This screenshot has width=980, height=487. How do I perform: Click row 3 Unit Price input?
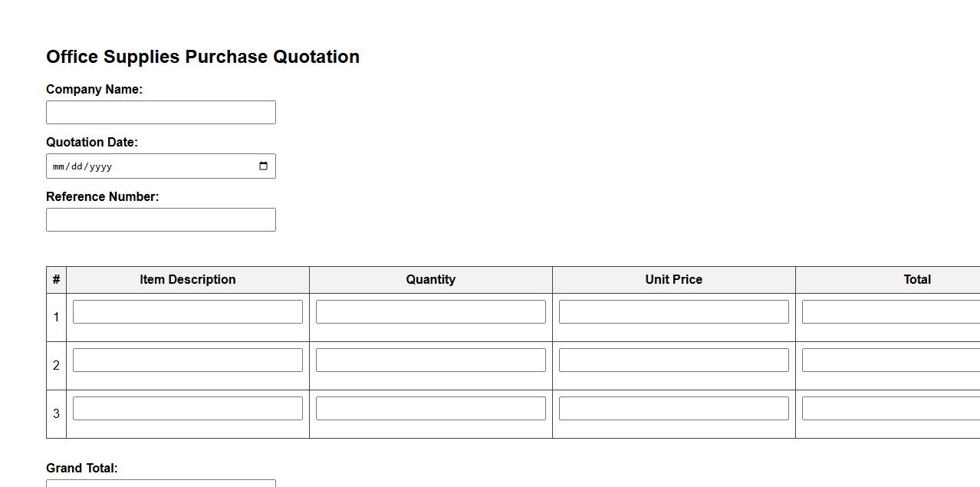coord(674,408)
